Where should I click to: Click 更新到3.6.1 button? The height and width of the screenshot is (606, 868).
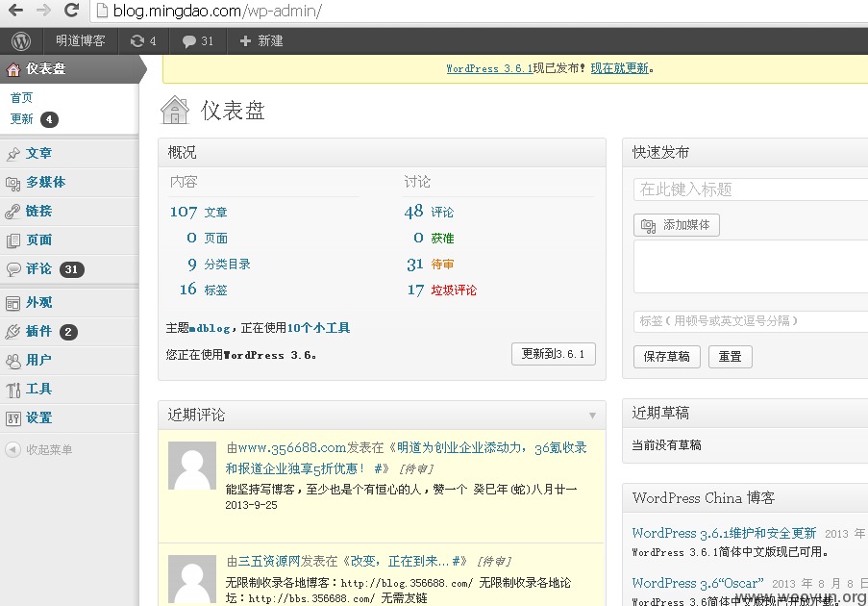[x=554, y=354]
